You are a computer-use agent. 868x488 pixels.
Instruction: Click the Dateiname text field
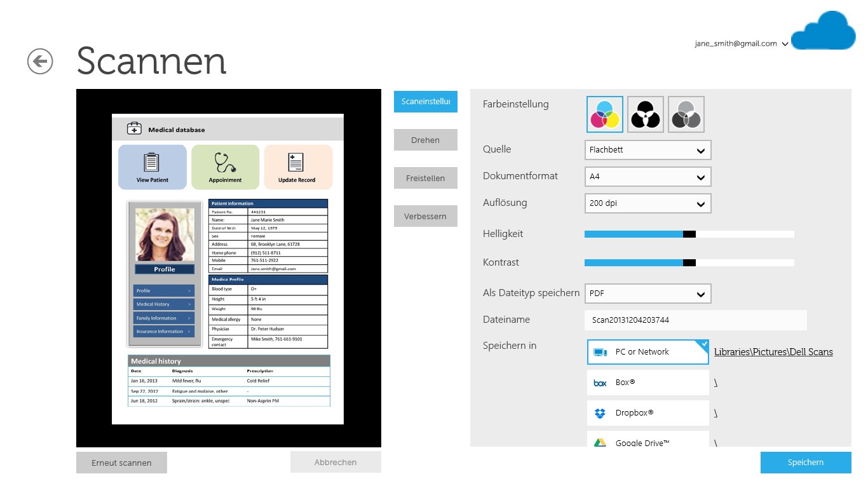pos(695,320)
